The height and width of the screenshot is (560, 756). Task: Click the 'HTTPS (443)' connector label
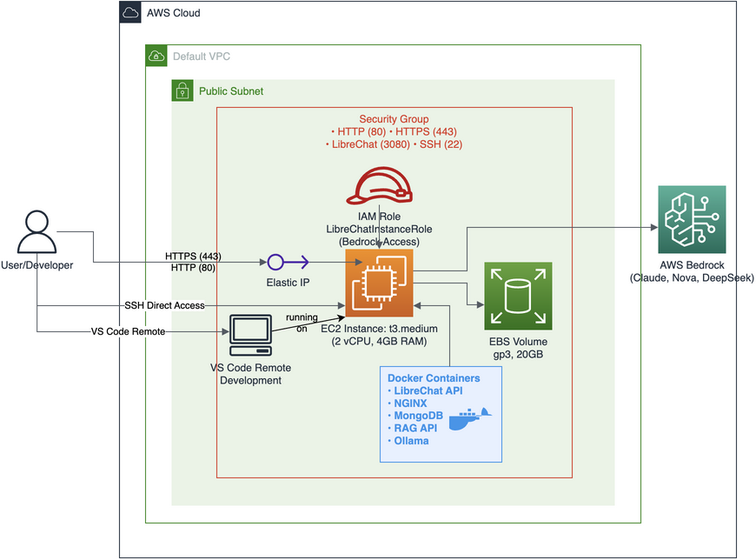[x=193, y=257]
